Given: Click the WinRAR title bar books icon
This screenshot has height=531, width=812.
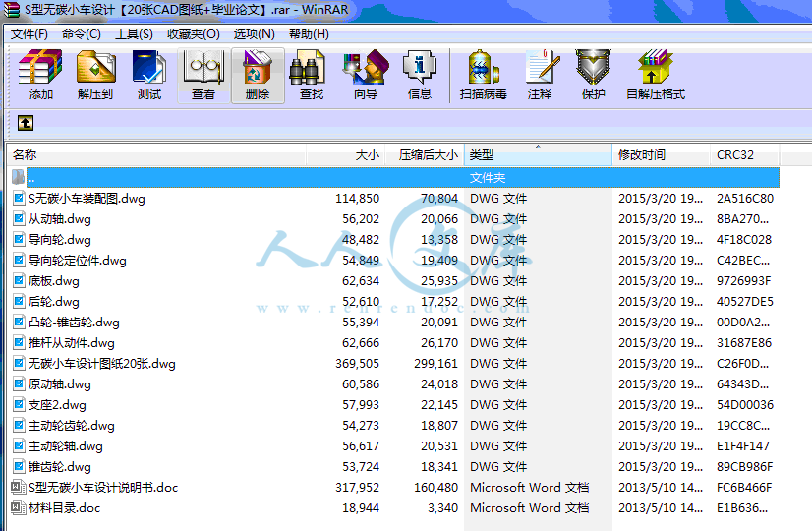Looking at the screenshot, I should pyautogui.click(x=12, y=9).
